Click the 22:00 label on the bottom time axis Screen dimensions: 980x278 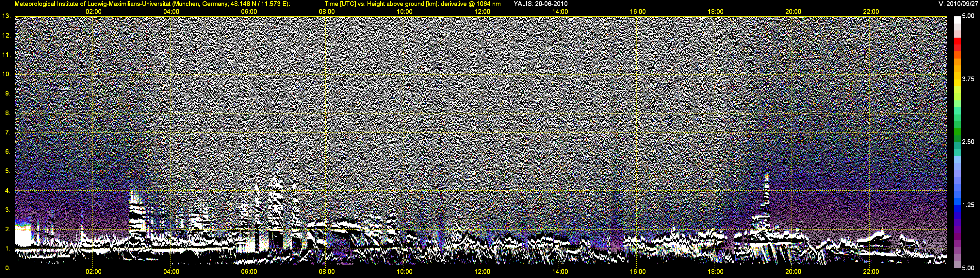coord(871,271)
